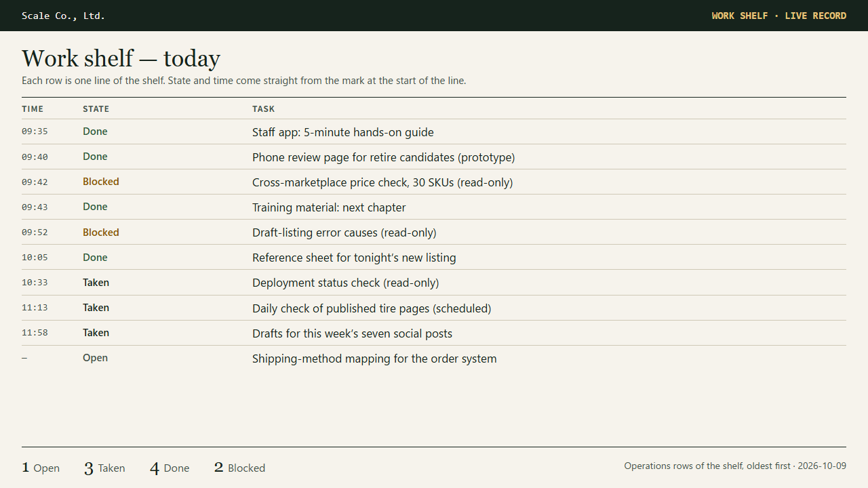Screen dimensions: 868x488
Task: Click Open state in the Shipping-method mapping row
Action: 95,358
